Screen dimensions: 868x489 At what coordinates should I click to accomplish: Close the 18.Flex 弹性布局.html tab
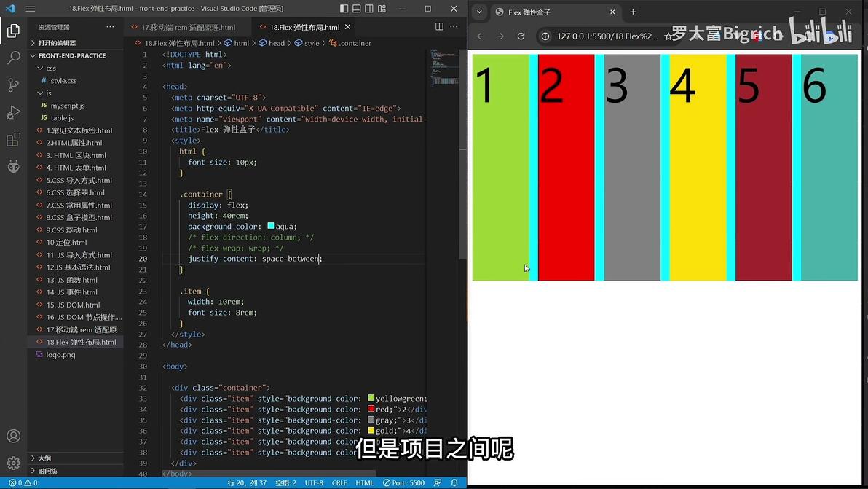click(x=347, y=26)
